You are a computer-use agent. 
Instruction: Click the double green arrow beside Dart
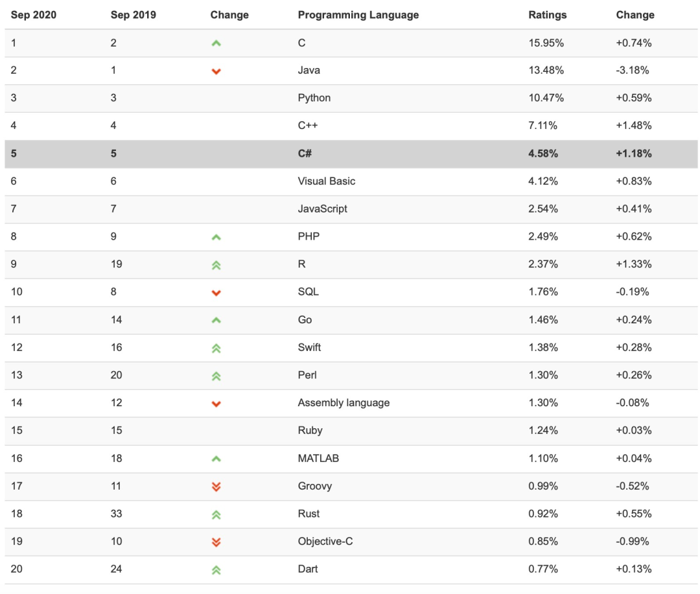[x=216, y=570]
